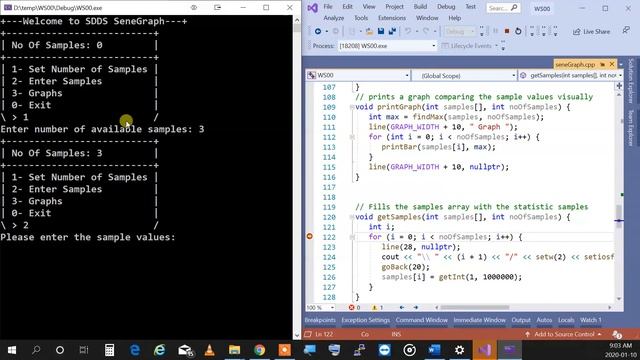640x360 pixels.
Task: Click the Break All pause icon
Action: [x=496, y=31]
